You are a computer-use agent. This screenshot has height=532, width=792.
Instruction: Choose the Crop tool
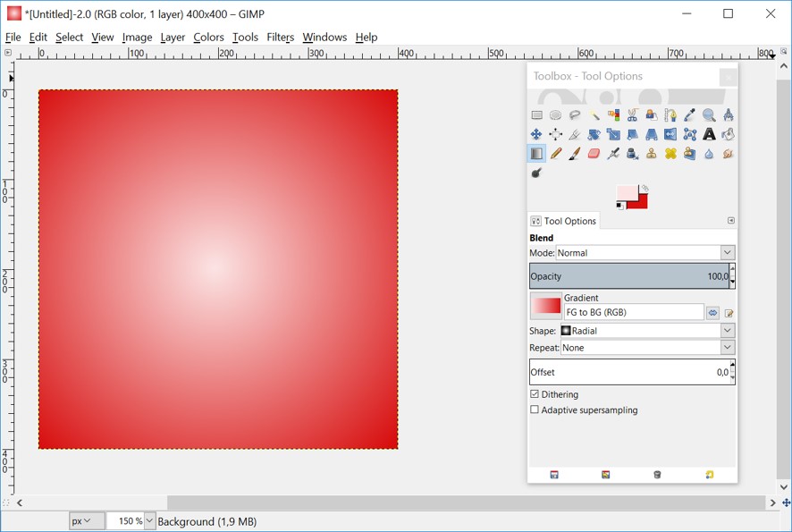[x=575, y=134]
